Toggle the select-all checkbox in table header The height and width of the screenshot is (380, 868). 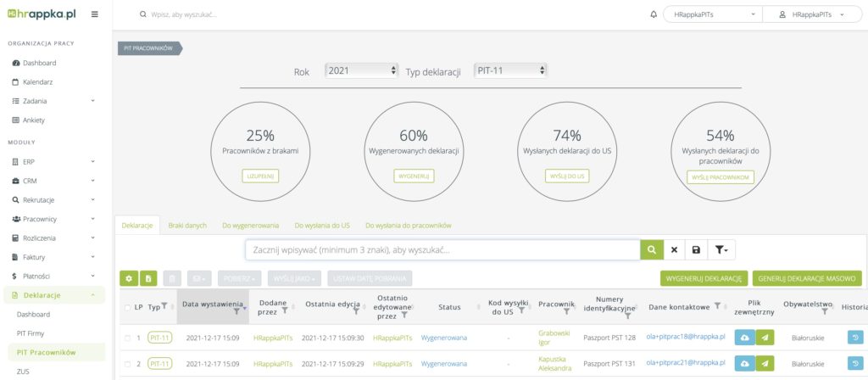128,307
